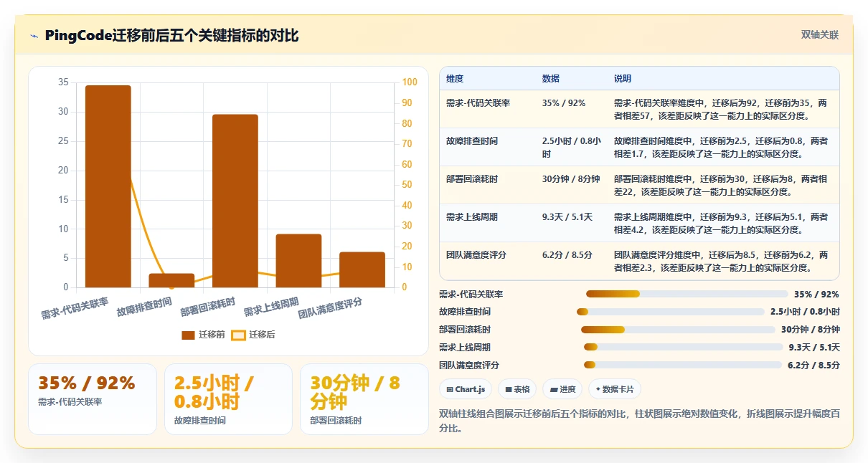Click the 需求-代码关联率 x-axis label
Screen dimensions: 868x463
click(x=75, y=308)
